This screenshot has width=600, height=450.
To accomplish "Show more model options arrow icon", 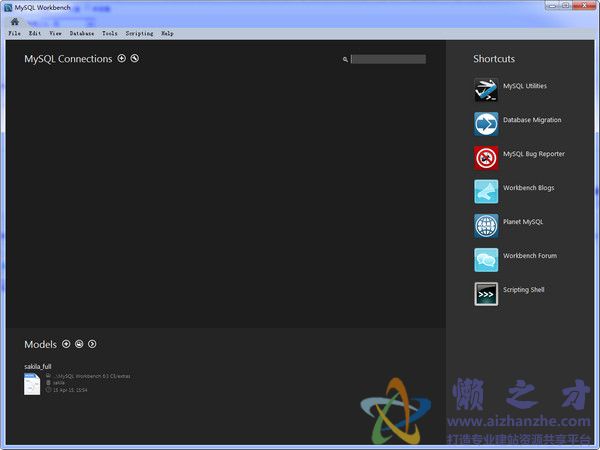I will point(92,344).
